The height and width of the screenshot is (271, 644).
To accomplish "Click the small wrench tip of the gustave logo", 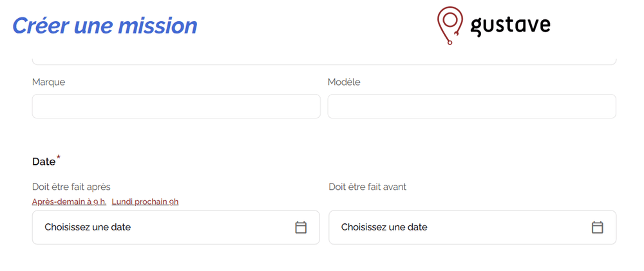I will click(450, 42).
